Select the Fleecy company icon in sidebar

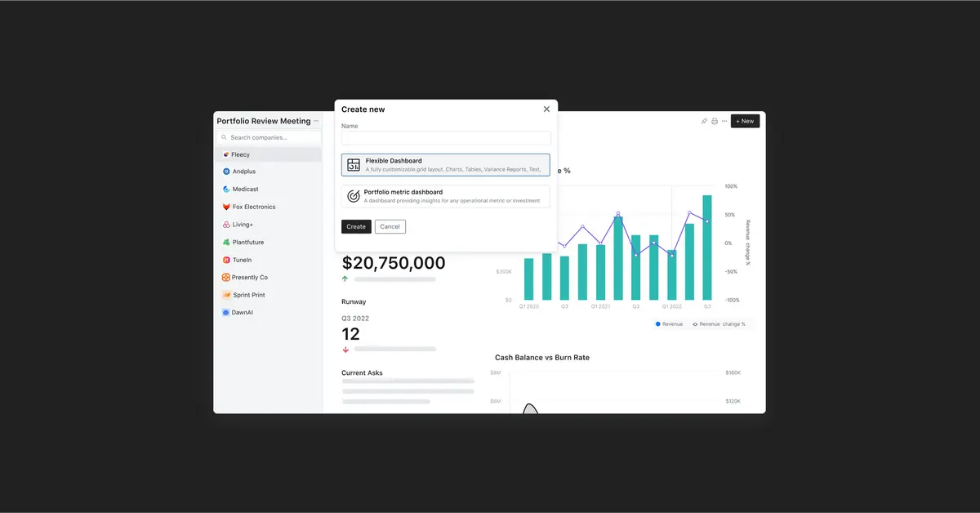[225, 154]
